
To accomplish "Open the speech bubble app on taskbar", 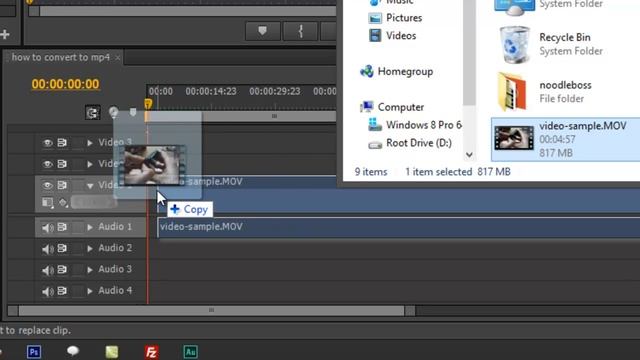I will 73,351.
